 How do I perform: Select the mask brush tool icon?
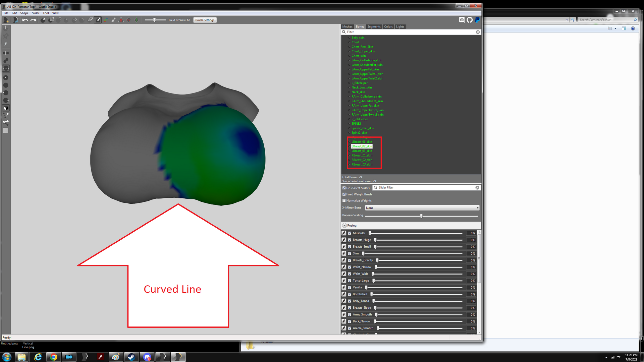pos(51,20)
